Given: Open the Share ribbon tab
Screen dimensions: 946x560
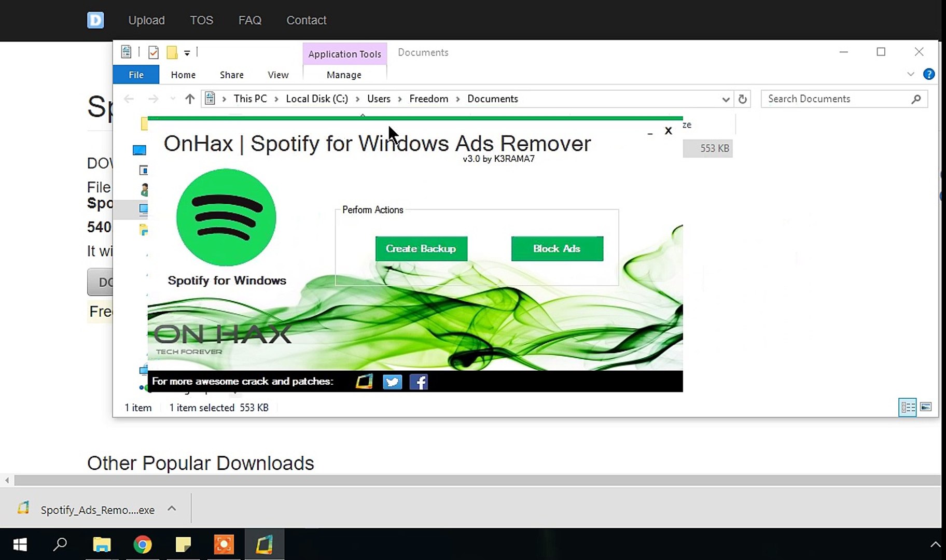Looking at the screenshot, I should [x=231, y=75].
